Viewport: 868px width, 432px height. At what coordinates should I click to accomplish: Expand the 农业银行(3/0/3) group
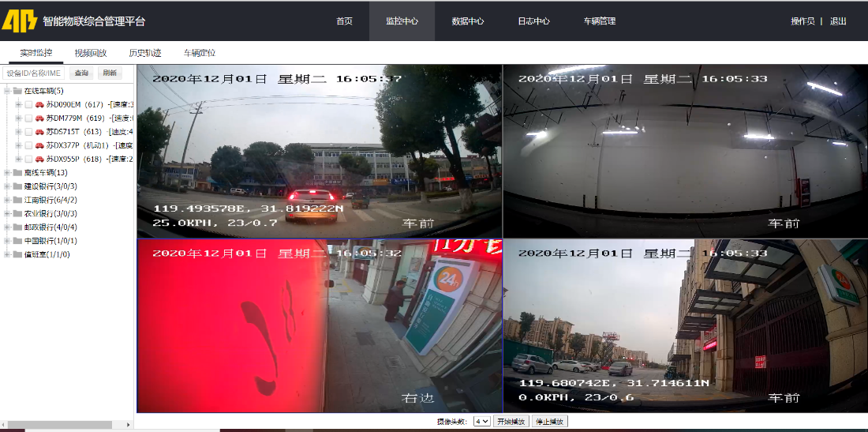7,213
